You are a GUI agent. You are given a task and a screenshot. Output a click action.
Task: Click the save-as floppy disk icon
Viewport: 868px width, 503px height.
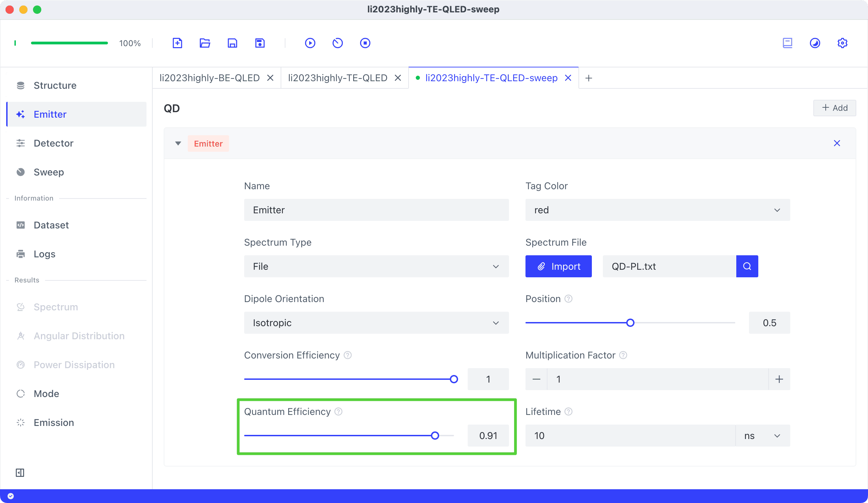pyautogui.click(x=260, y=43)
